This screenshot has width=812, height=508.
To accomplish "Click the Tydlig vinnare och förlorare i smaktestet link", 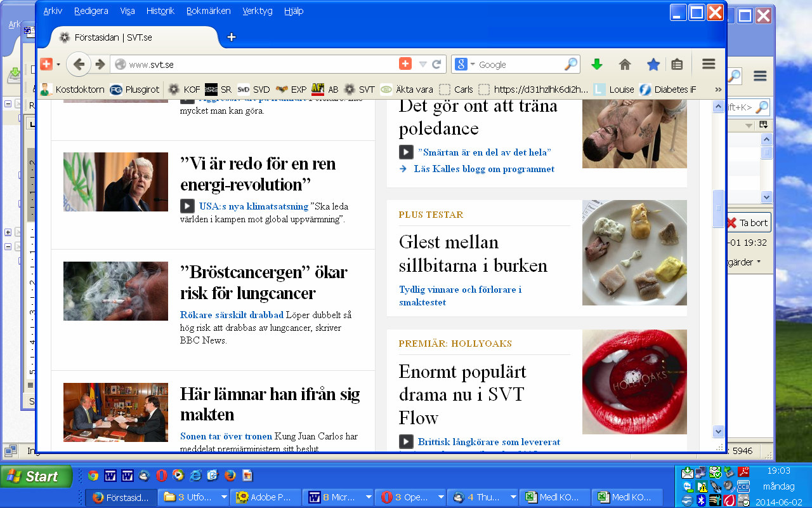I will 461,296.
